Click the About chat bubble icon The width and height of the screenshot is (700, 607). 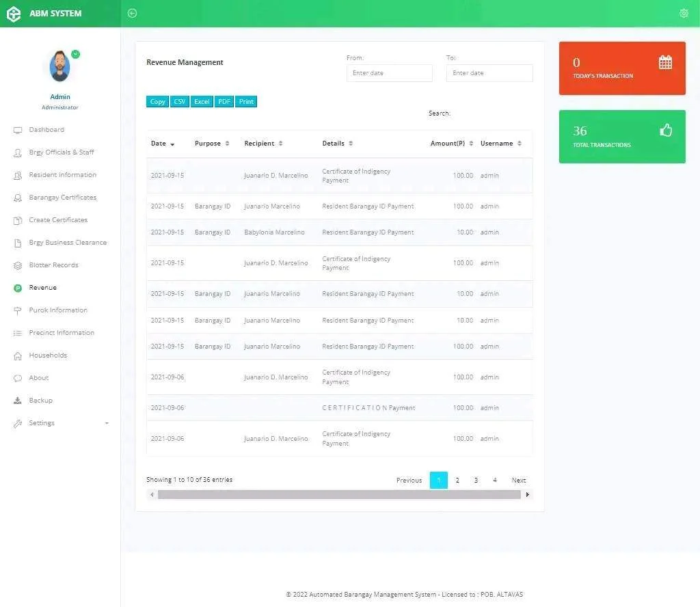pyautogui.click(x=17, y=378)
